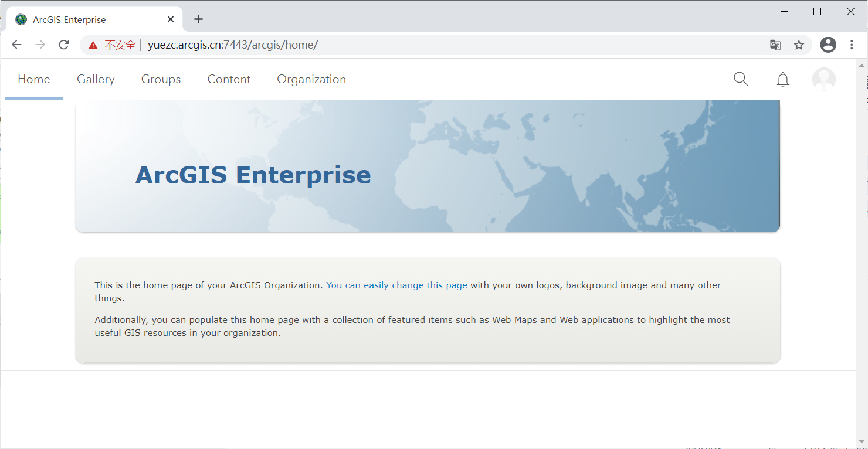Open the Groups section
Screen dimensions: 868x449
point(161,79)
